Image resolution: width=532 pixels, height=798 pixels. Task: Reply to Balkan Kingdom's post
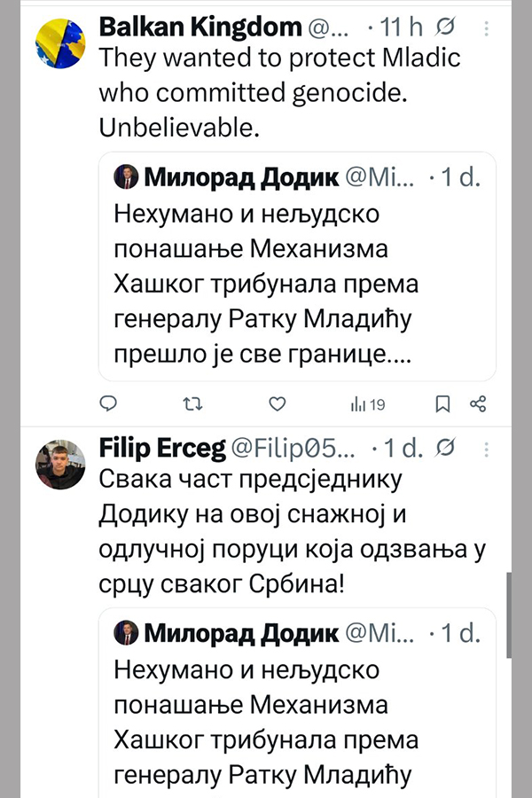click(107, 404)
